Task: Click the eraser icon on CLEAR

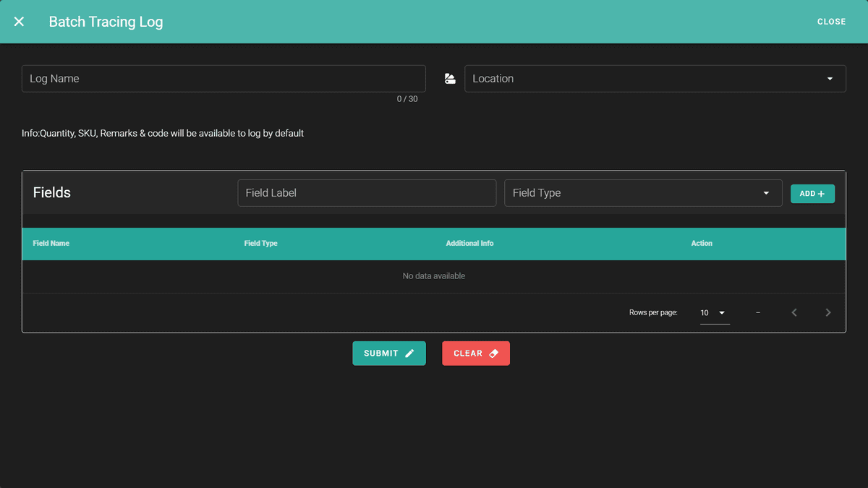Action: [x=494, y=354]
